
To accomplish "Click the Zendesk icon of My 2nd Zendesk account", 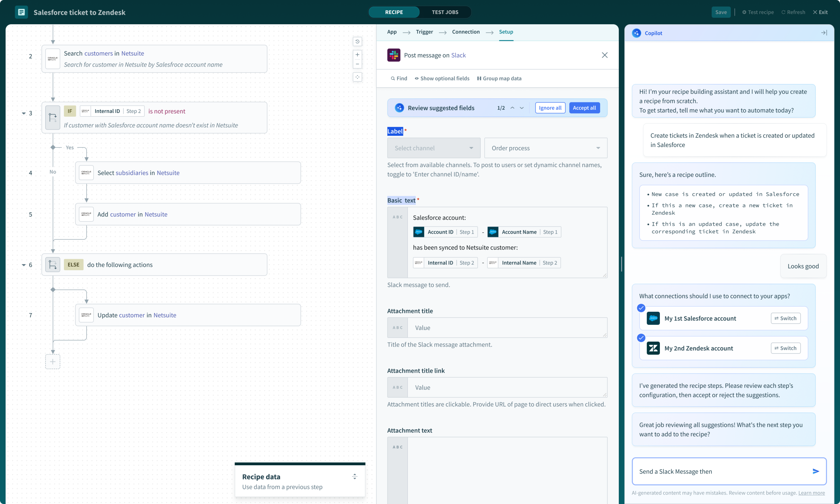I will [x=653, y=348].
